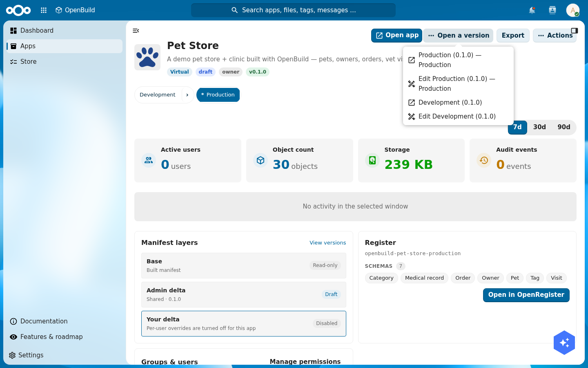588x368 pixels.
Task: Select the Production environment tab
Action: click(218, 95)
